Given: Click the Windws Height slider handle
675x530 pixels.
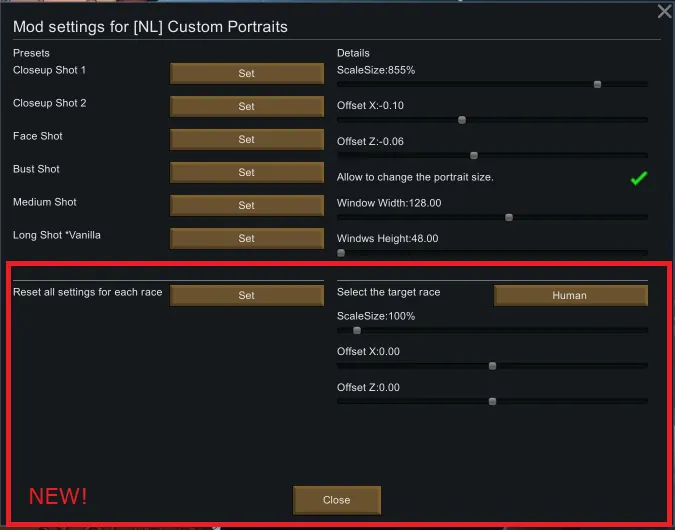Looking at the screenshot, I should pos(341,253).
